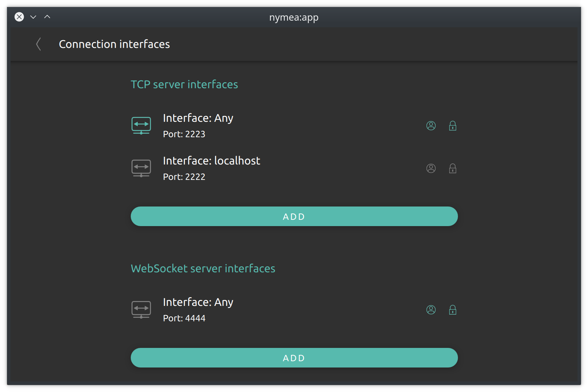The image size is (588, 392).
Task: Open the WebSocket 'Interface: Any' entry
Action: (198, 302)
